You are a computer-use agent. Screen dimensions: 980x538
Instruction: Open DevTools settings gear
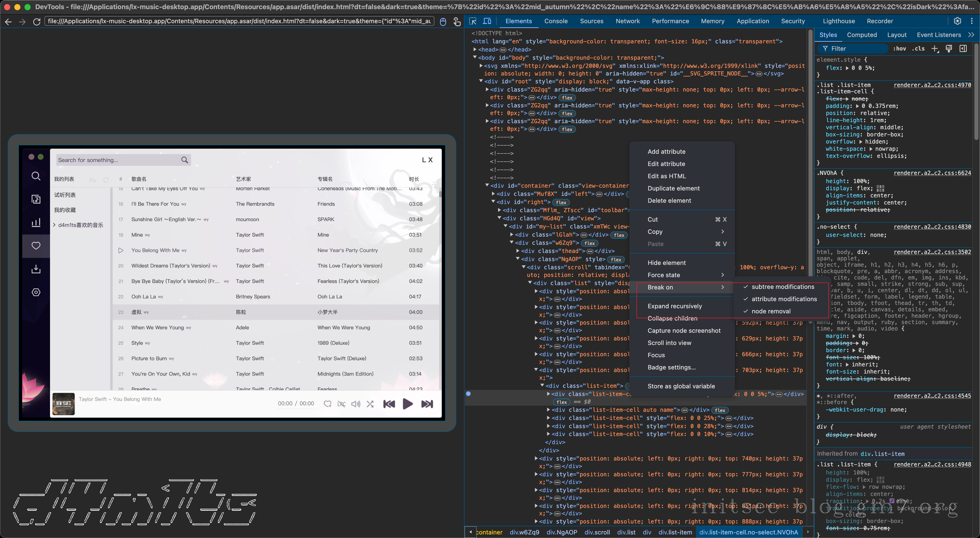[x=957, y=21]
